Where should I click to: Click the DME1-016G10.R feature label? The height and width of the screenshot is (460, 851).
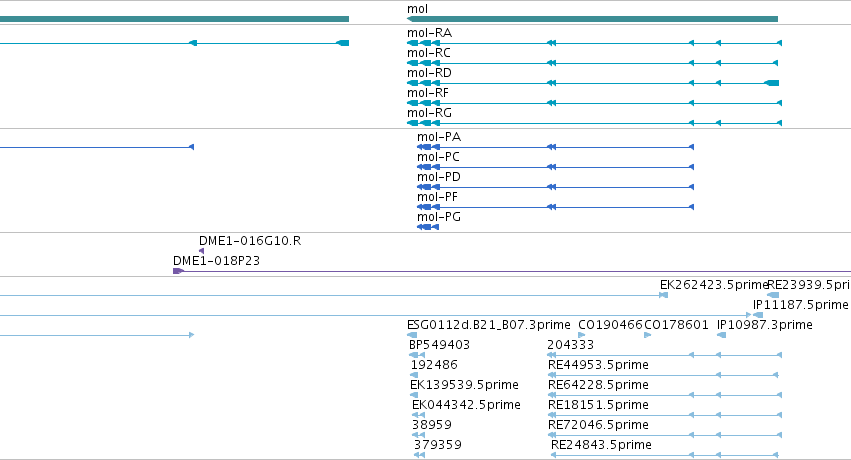point(250,241)
